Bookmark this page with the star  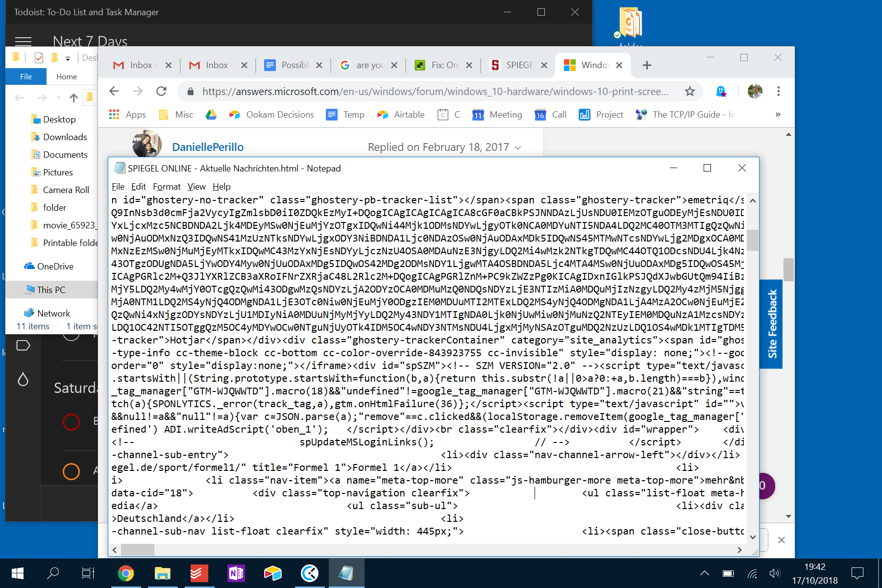point(690,91)
